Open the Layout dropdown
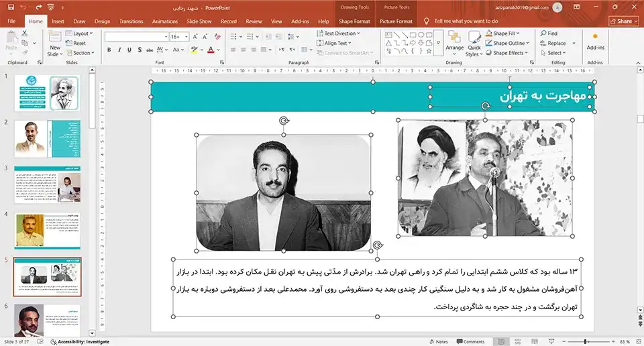Image resolution: width=644 pixels, height=346 pixels. [x=79, y=34]
